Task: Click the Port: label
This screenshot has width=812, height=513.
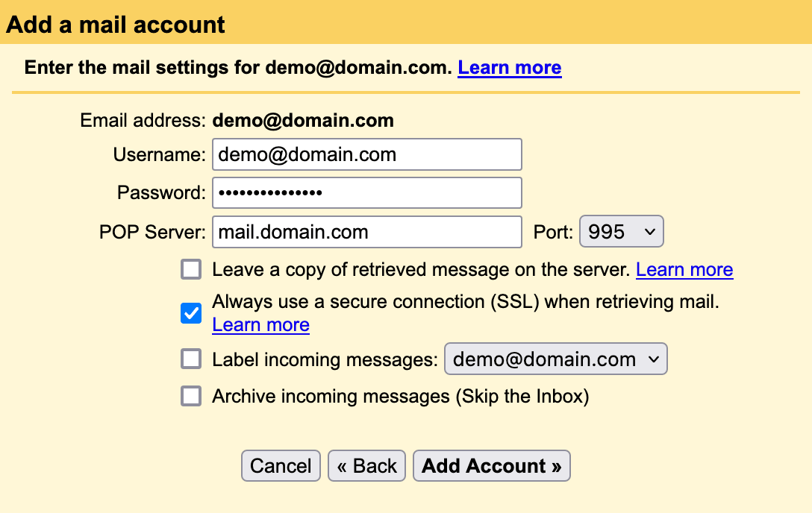Action: click(x=553, y=232)
